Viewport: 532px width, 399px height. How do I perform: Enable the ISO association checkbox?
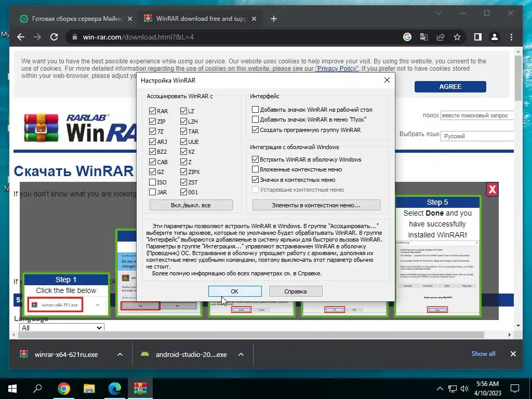click(x=152, y=182)
